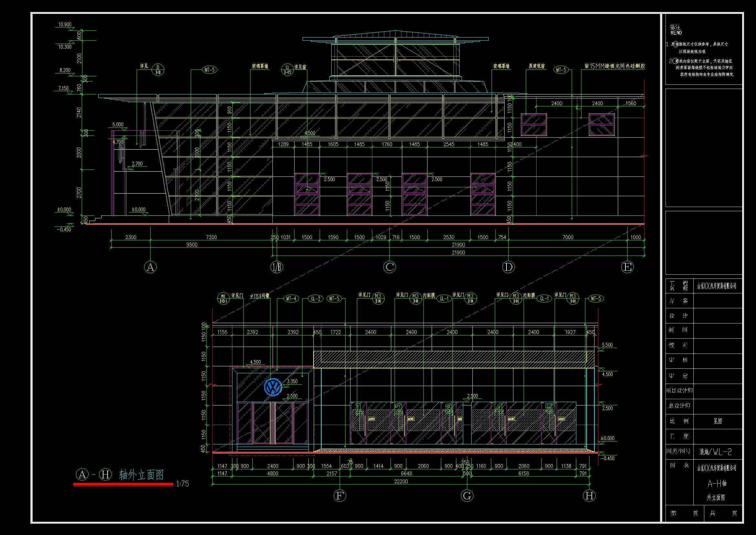
Task: Click the elevation marker 7.150
Action: pyautogui.click(x=63, y=88)
